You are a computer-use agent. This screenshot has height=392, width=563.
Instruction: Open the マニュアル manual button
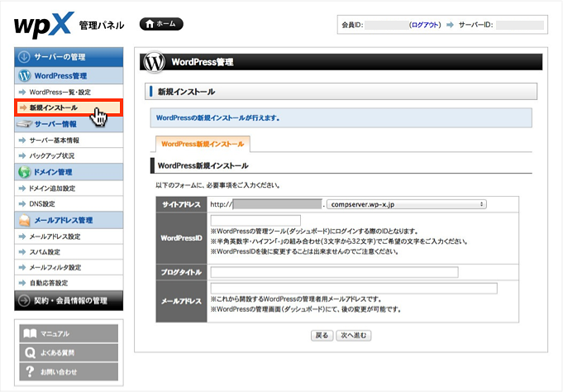pos(69,333)
